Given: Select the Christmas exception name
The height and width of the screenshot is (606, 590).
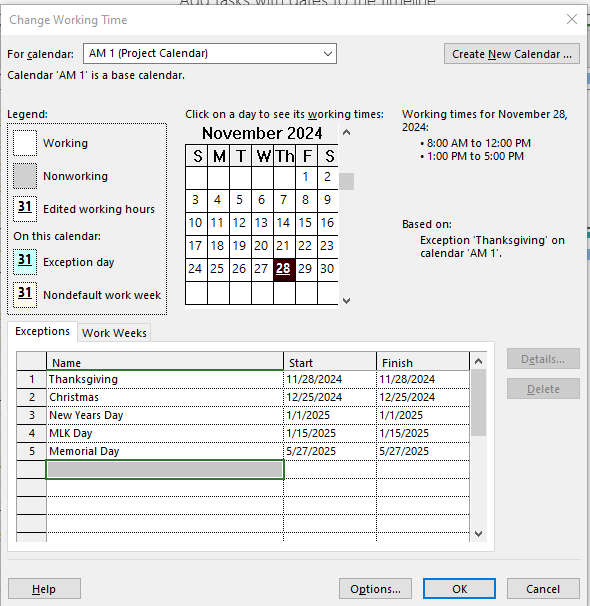Looking at the screenshot, I should [165, 397].
